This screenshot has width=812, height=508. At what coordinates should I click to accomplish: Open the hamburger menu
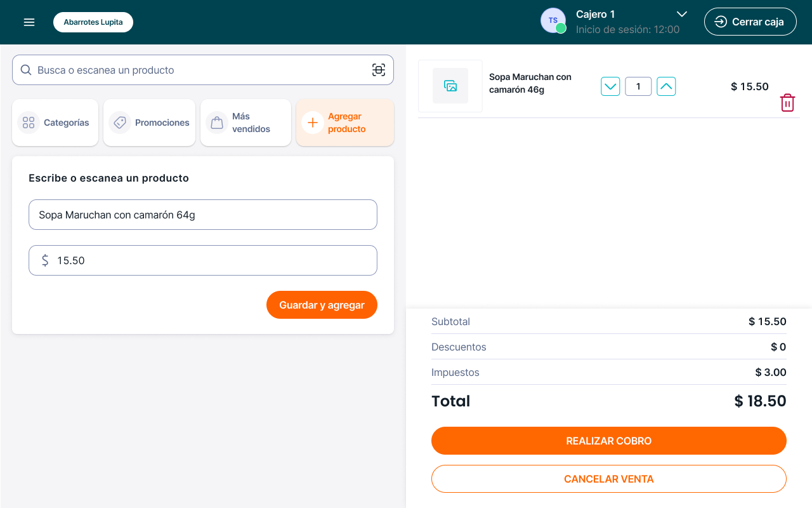point(29,22)
